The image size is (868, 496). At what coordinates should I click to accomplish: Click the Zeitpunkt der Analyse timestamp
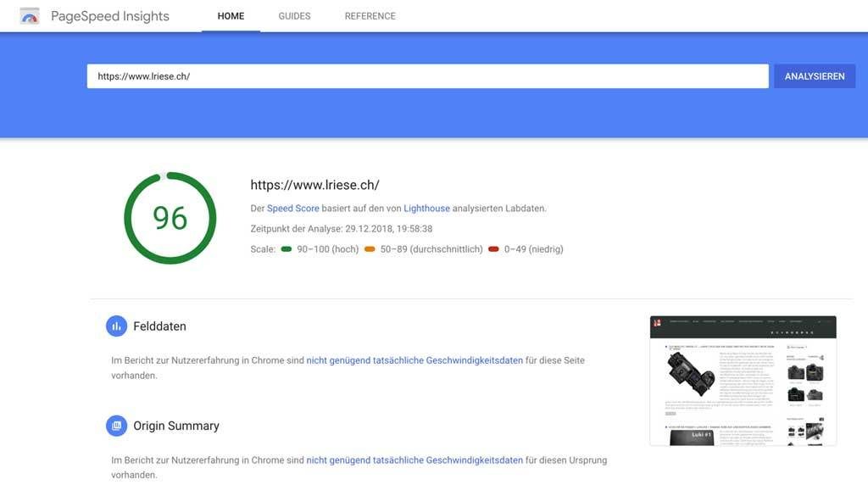341,229
